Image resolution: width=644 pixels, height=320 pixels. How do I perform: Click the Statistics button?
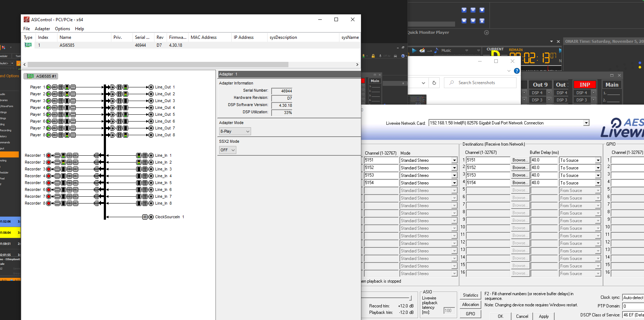click(470, 295)
